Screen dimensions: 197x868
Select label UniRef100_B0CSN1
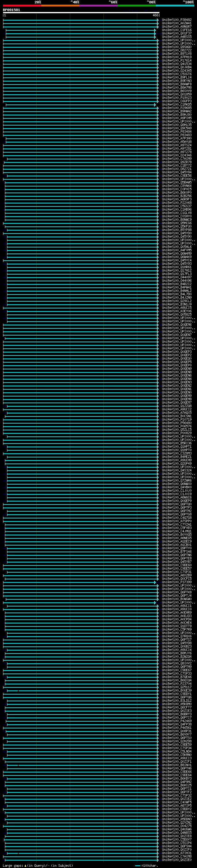[x=177, y=416]
